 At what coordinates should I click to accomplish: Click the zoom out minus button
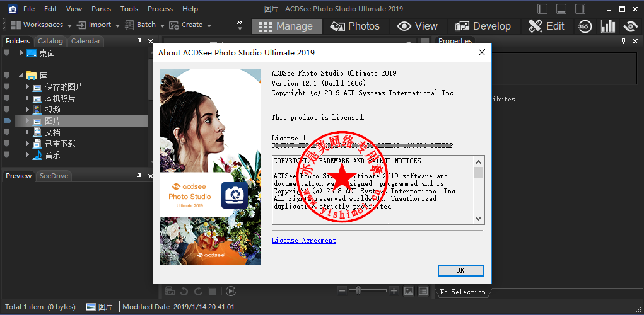point(342,291)
